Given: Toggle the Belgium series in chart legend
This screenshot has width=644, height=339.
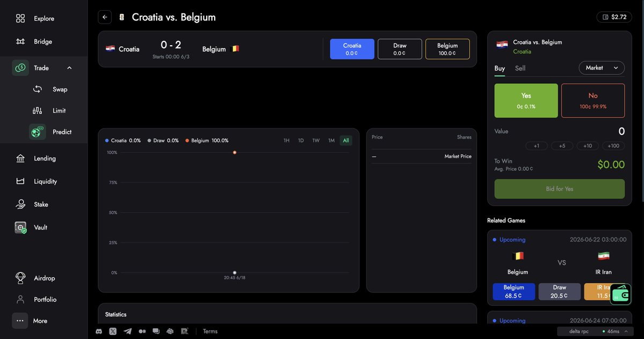Looking at the screenshot, I should [207, 141].
